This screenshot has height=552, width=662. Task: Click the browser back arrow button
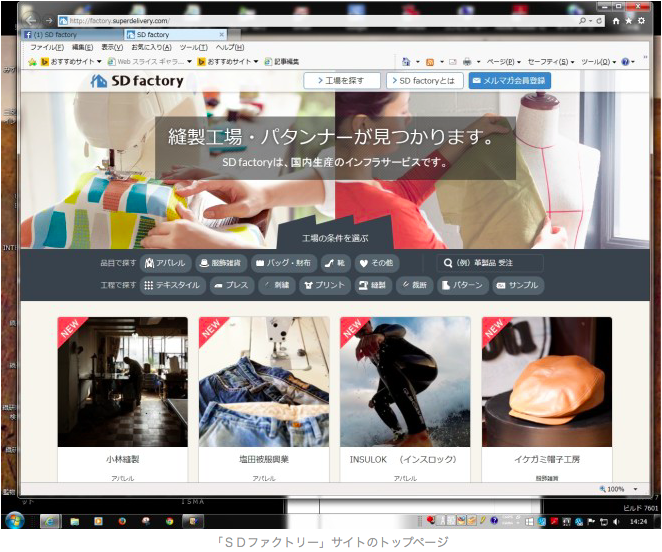coord(30,20)
